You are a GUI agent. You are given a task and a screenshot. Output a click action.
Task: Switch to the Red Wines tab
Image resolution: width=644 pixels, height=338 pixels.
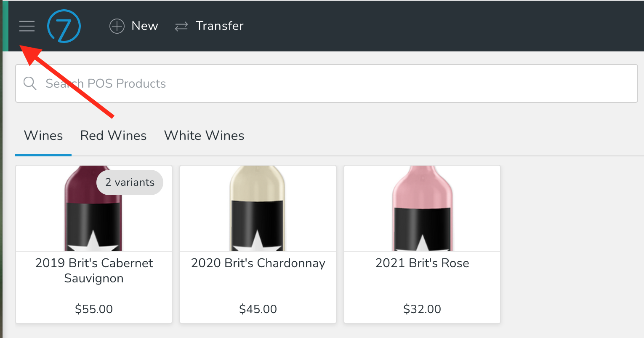click(113, 135)
